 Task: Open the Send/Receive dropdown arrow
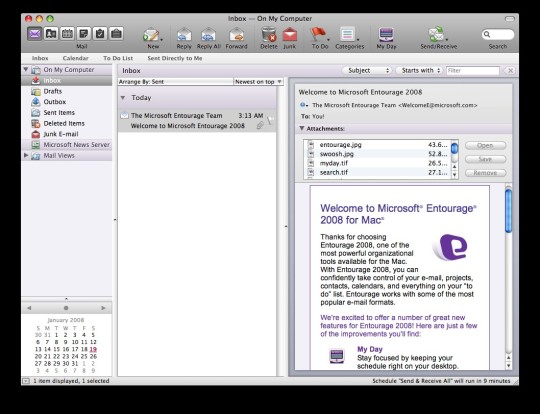pyautogui.click(x=447, y=40)
